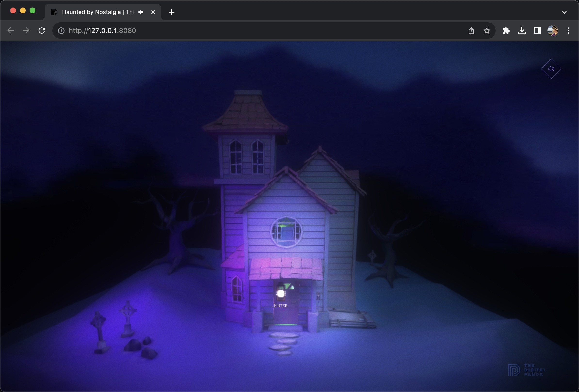Go forward to next page
The image size is (579, 392).
click(x=26, y=31)
